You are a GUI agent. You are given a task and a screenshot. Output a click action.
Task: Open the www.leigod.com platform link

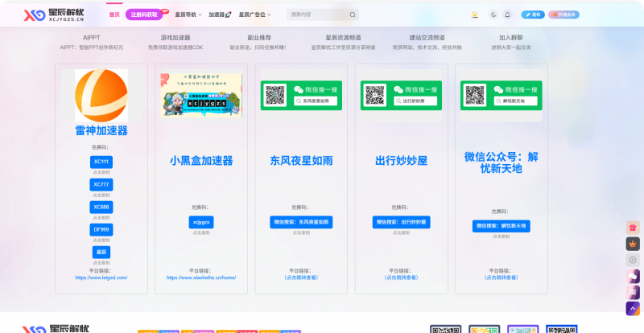(x=101, y=277)
